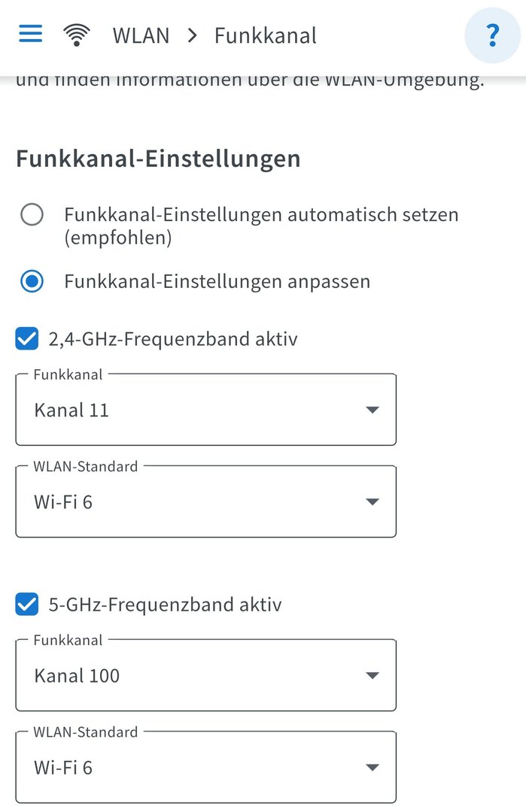Open the Kanal 11 channel dropdown
The height and width of the screenshot is (812, 526).
pos(205,410)
